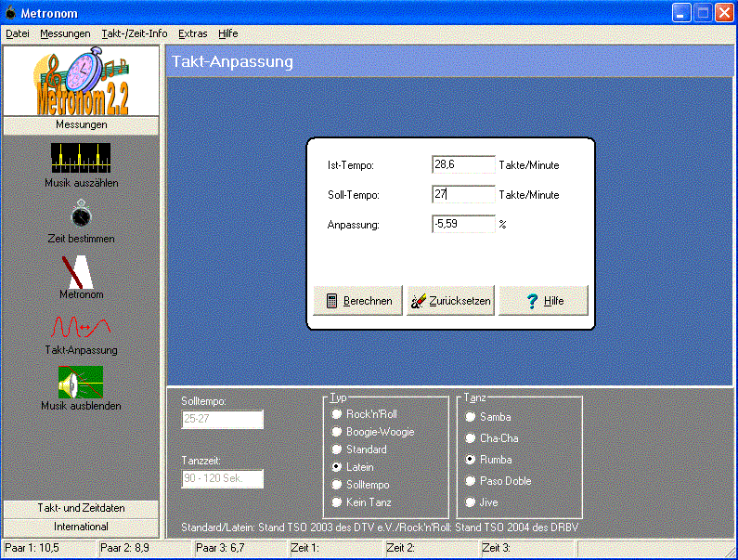
Task: Open the Metronom pendulum icon
Action: (78, 272)
